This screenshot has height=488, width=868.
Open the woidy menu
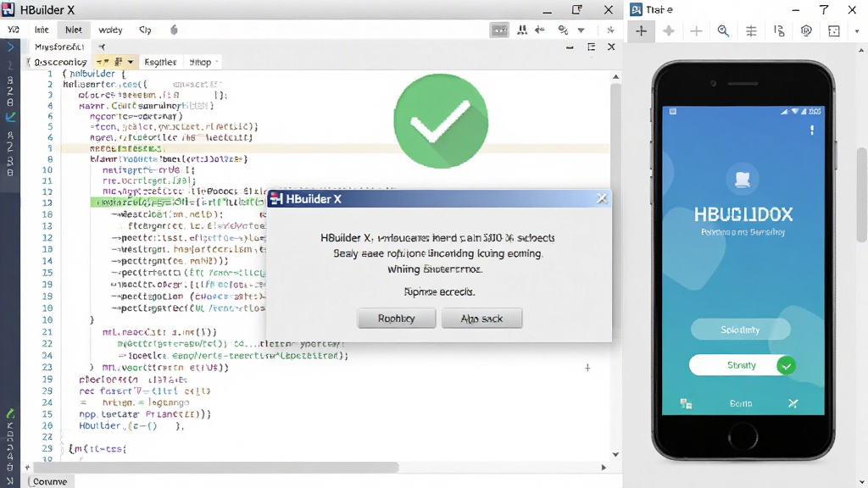[x=110, y=30]
